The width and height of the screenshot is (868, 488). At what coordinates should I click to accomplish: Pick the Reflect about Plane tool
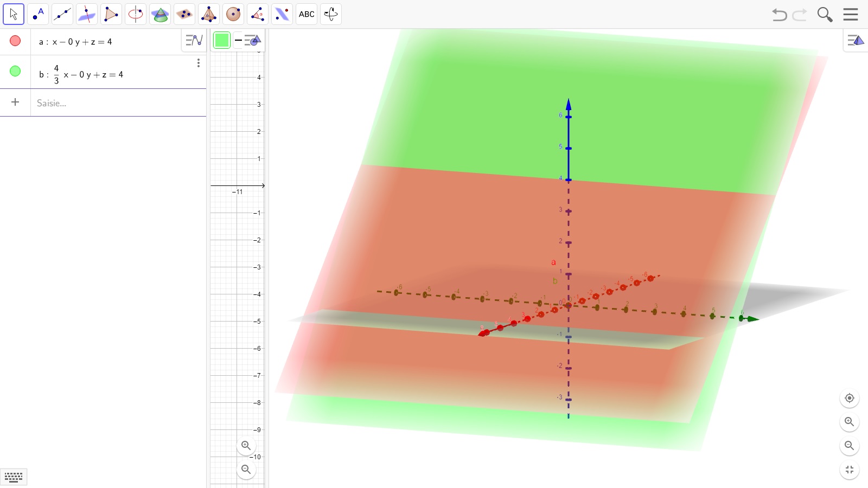(282, 14)
